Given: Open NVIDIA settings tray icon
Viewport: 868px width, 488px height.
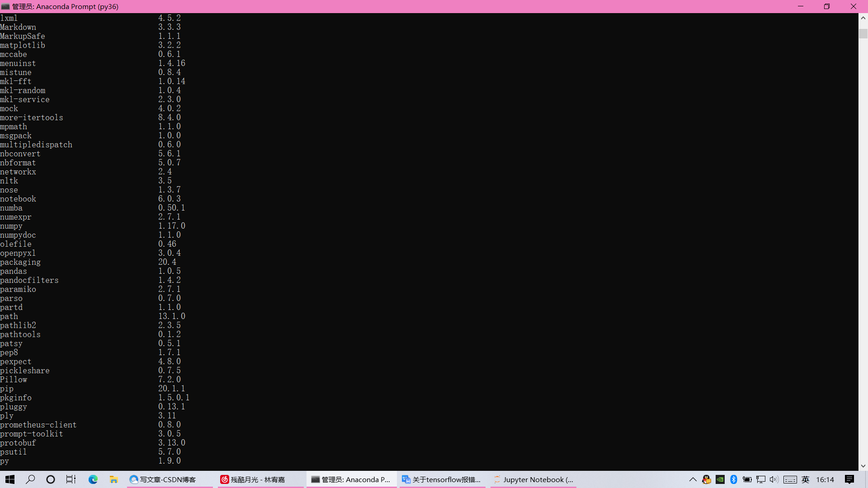Looking at the screenshot, I should pos(720,479).
